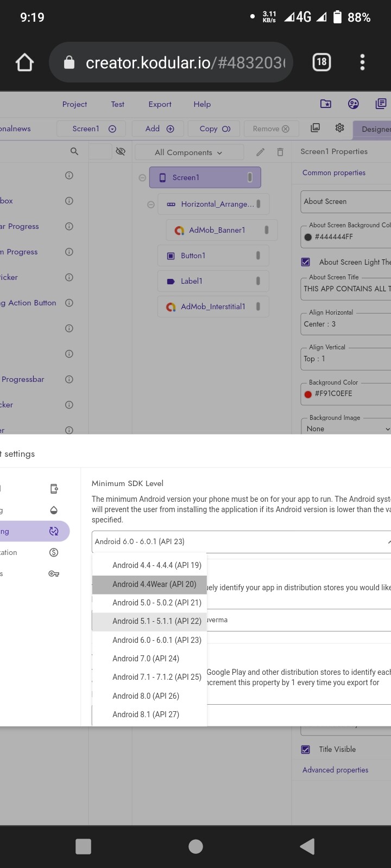Open the Export menu
The height and width of the screenshot is (868, 391).
160,104
